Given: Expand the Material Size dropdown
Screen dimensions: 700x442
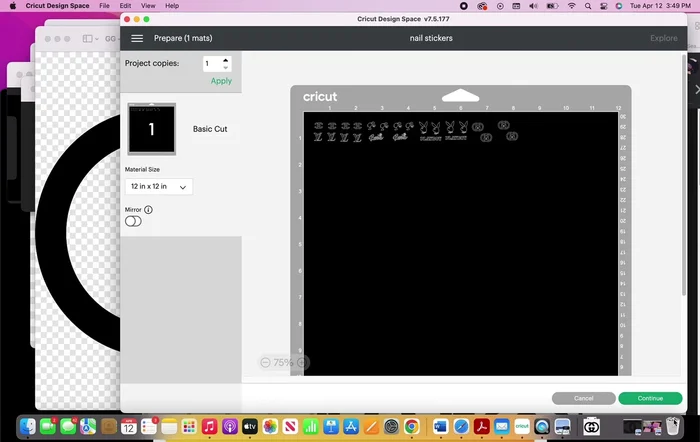Looking at the screenshot, I should click(159, 187).
